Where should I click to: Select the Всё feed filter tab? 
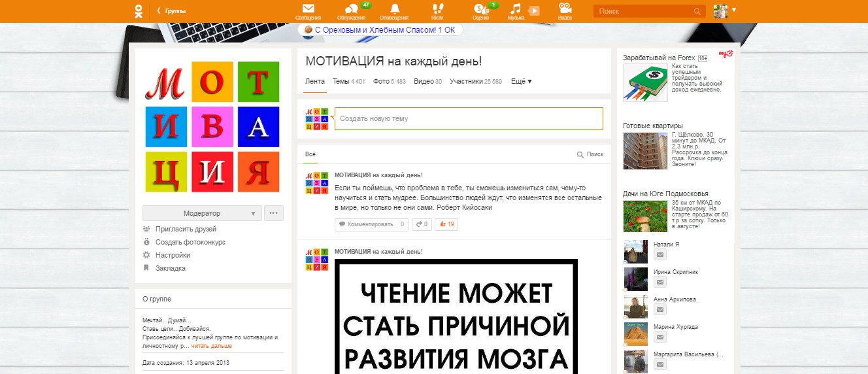pyautogui.click(x=310, y=154)
